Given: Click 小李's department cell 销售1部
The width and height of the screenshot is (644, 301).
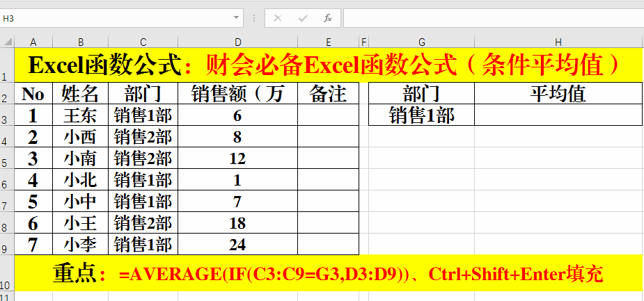Looking at the screenshot, I should [x=143, y=244].
